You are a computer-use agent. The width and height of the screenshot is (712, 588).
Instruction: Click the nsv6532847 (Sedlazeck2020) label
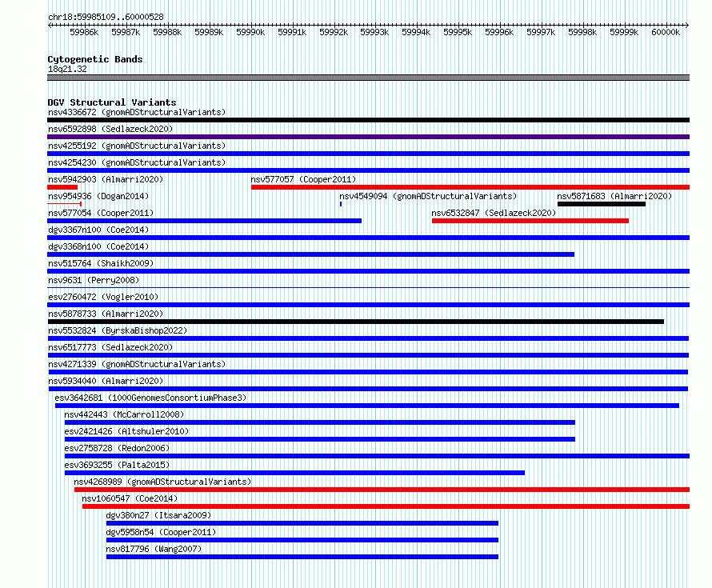click(494, 213)
